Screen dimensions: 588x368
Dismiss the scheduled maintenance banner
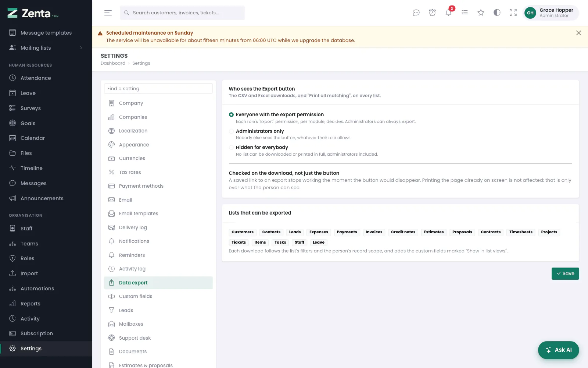[x=578, y=33]
